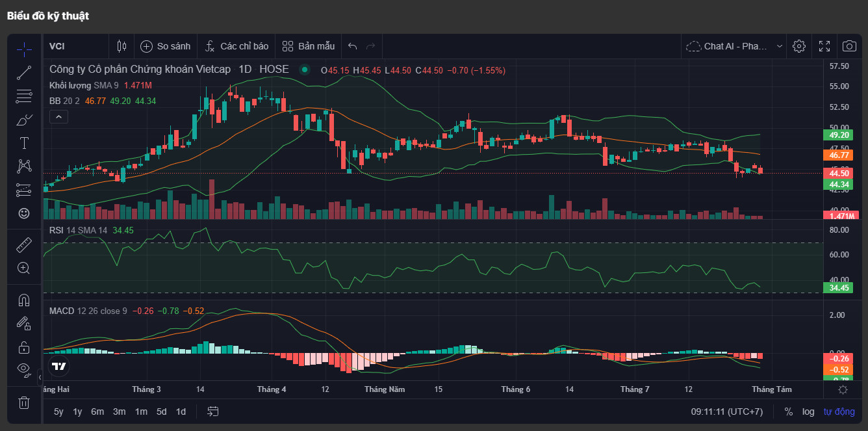The width and height of the screenshot is (868, 431).
Task: Open the chart patterns tool
Action: [x=24, y=166]
